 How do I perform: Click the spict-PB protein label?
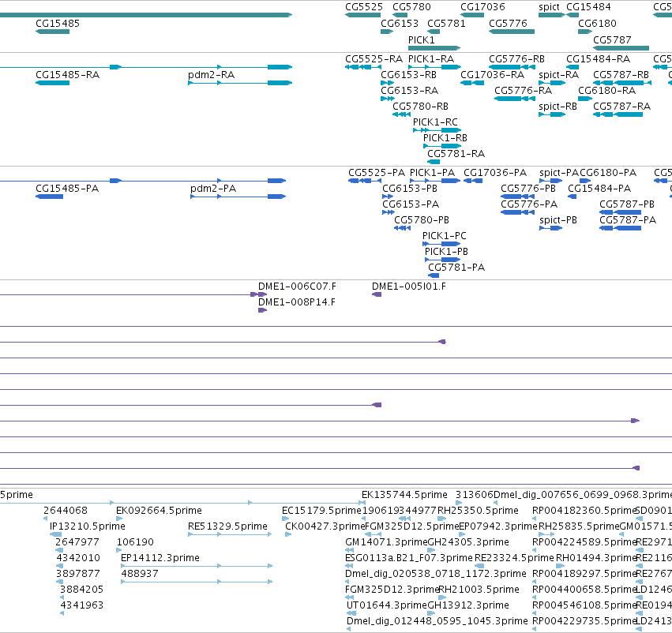(558, 220)
